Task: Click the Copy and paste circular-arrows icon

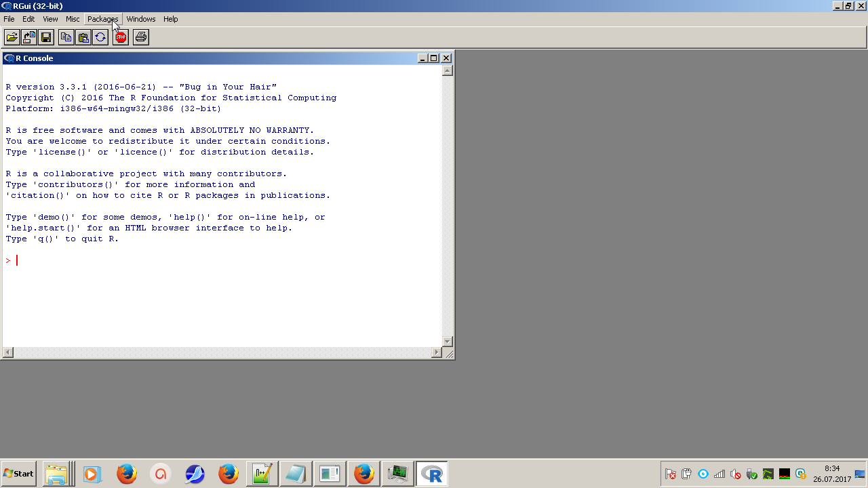Action: pos(100,37)
